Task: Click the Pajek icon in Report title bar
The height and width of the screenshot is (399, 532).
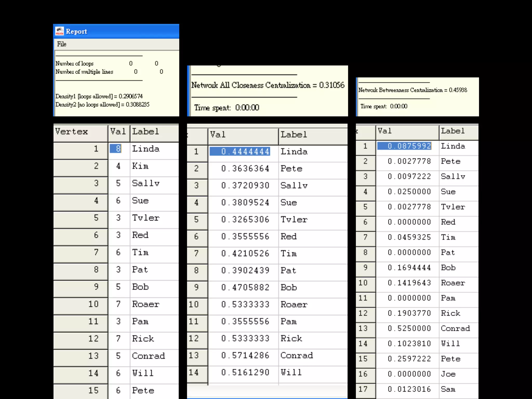Action: pos(59,31)
